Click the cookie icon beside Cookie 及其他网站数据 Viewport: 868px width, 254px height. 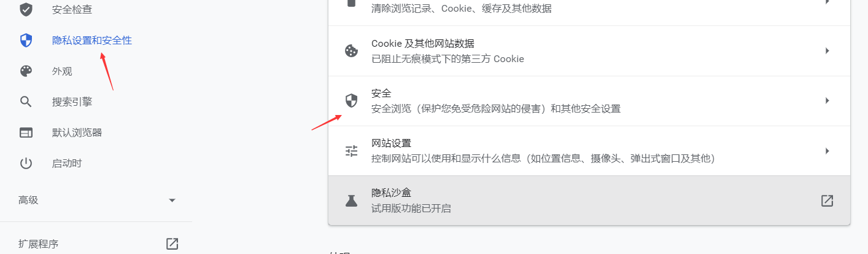[x=351, y=50]
